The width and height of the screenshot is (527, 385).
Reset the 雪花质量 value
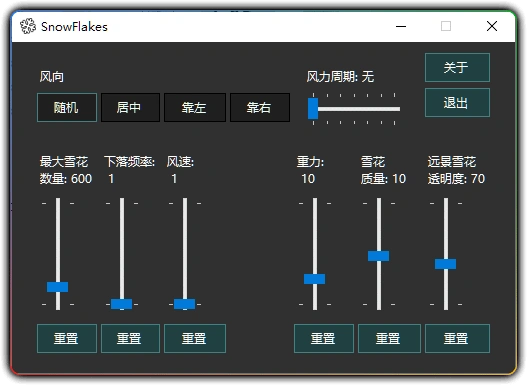(389, 338)
